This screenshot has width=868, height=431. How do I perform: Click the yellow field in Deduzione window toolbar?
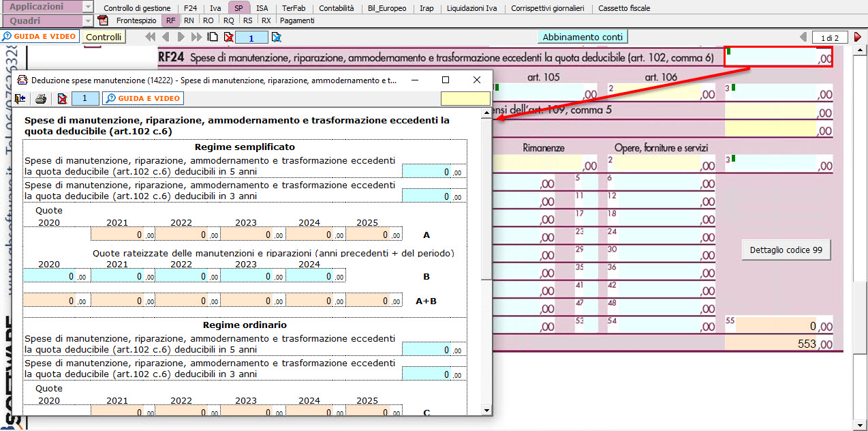coord(465,99)
